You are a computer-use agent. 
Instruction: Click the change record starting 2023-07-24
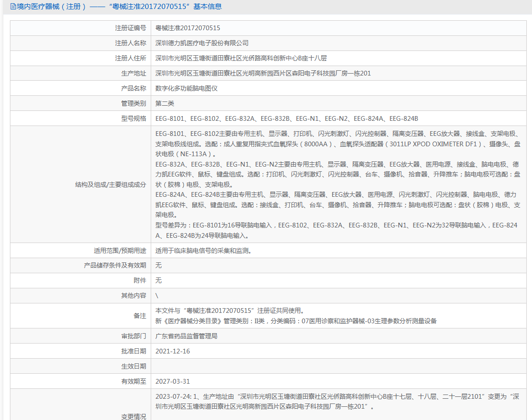click(337, 402)
